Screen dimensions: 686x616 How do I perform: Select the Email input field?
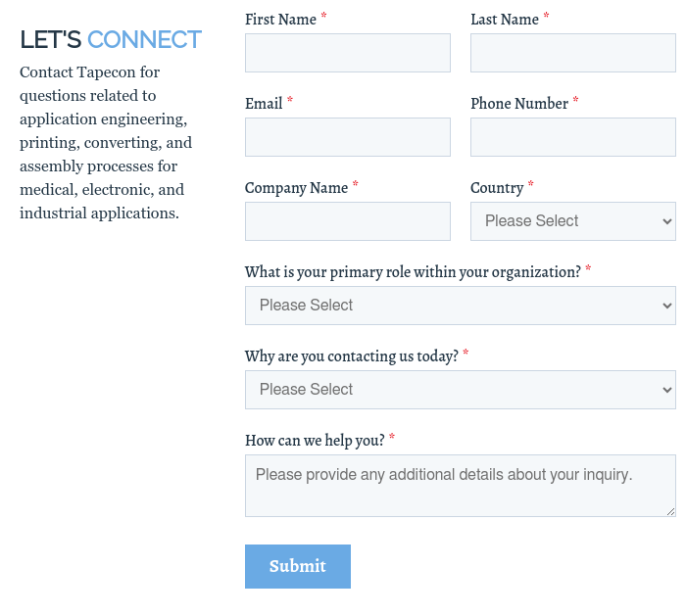coord(347,137)
